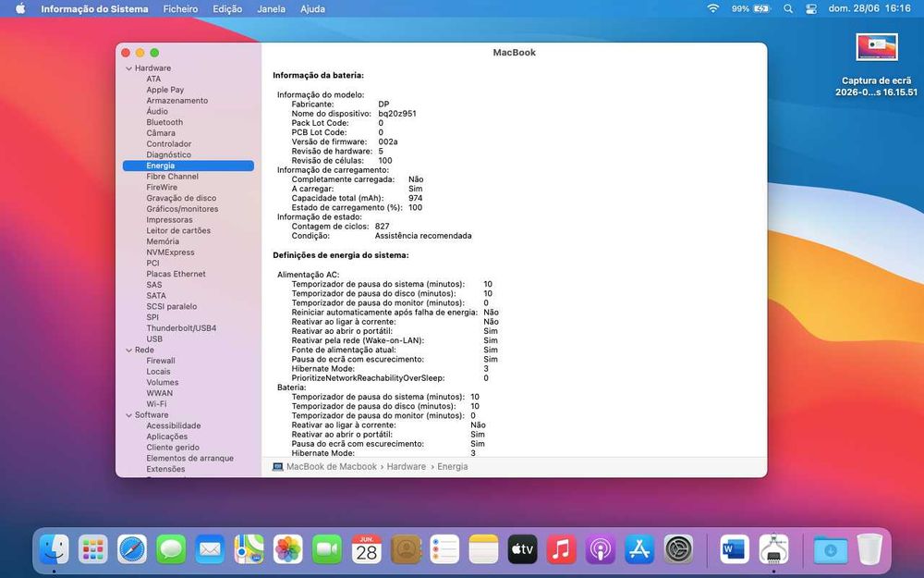Viewport: 924px width, 578px height.
Task: Collapse the Rede section chevron
Action: [x=129, y=350]
